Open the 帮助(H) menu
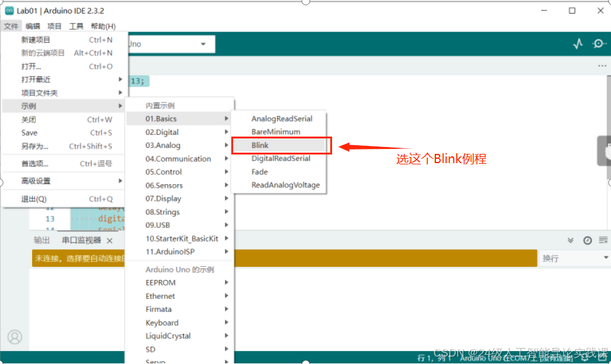 pos(103,26)
